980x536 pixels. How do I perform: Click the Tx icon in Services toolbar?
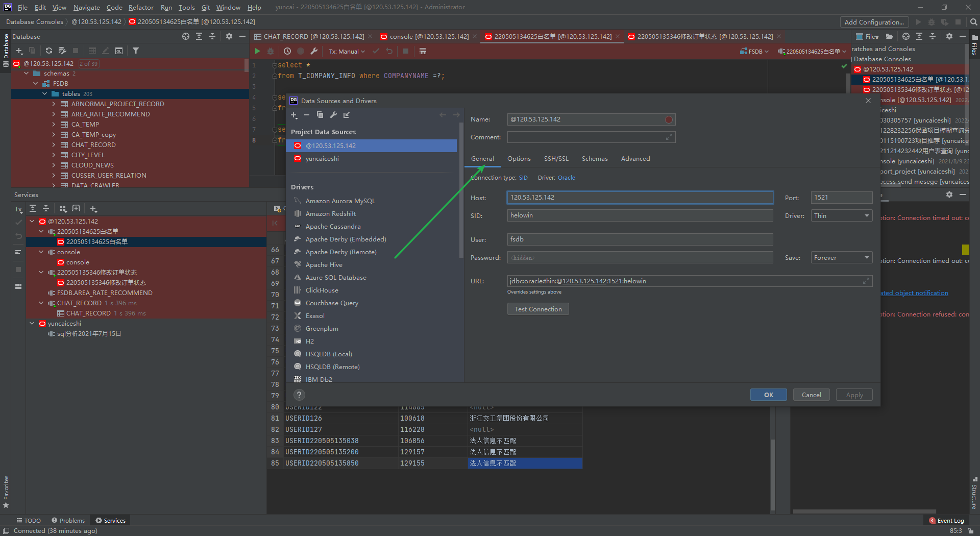pyautogui.click(x=18, y=209)
